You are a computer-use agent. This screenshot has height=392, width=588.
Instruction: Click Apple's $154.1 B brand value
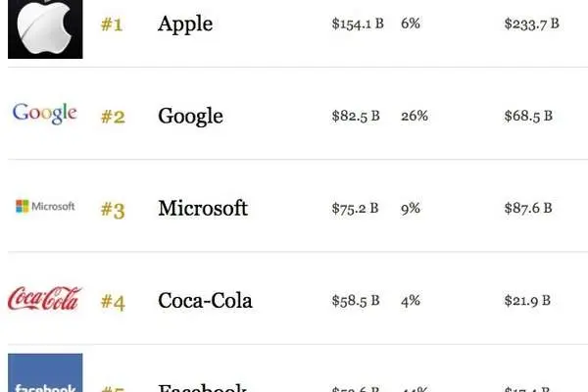358,24
